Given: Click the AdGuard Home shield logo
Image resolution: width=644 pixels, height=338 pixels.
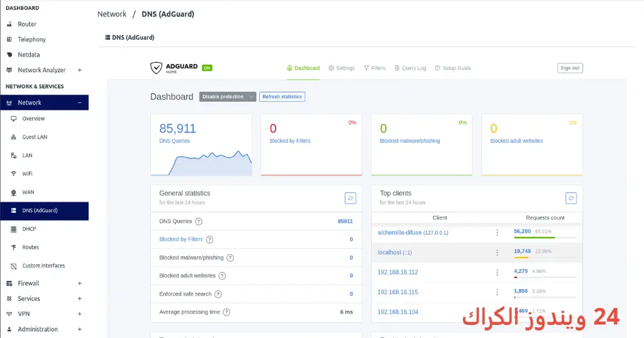Looking at the screenshot, I should [156, 68].
